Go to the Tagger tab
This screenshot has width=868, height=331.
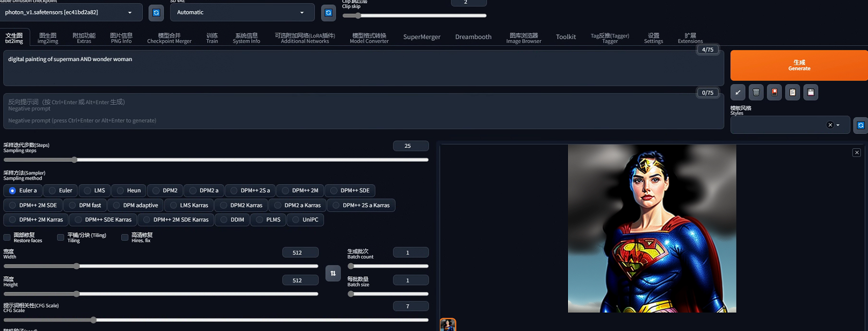(610, 38)
